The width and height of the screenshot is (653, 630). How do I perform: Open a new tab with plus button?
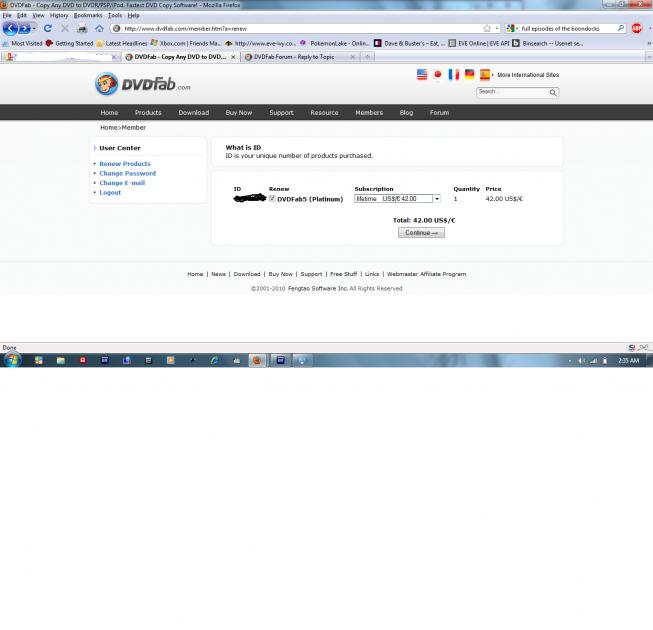coord(367,57)
